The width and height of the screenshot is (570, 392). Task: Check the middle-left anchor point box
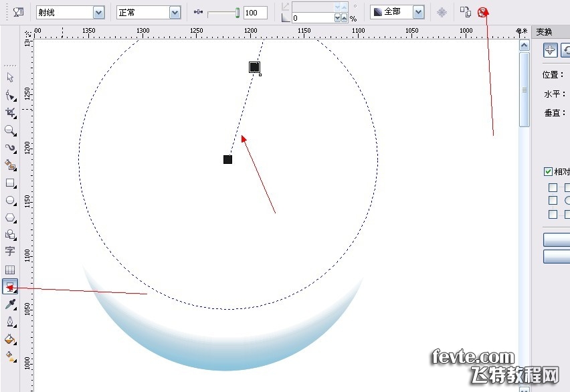553,201
